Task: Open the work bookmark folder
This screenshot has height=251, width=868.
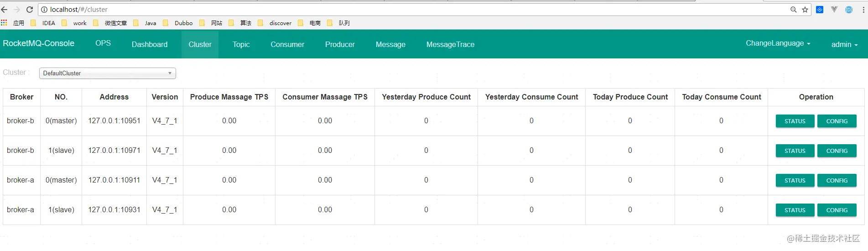Action: [74, 23]
